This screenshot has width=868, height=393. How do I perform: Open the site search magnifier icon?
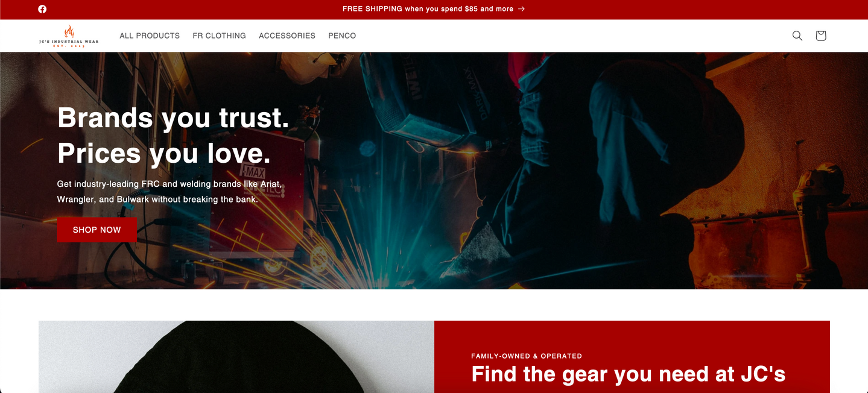pyautogui.click(x=797, y=36)
